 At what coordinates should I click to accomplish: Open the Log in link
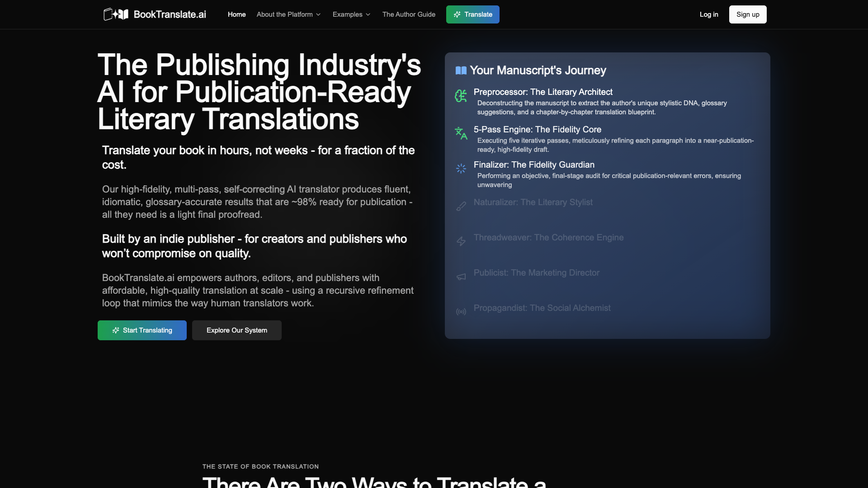point(709,14)
